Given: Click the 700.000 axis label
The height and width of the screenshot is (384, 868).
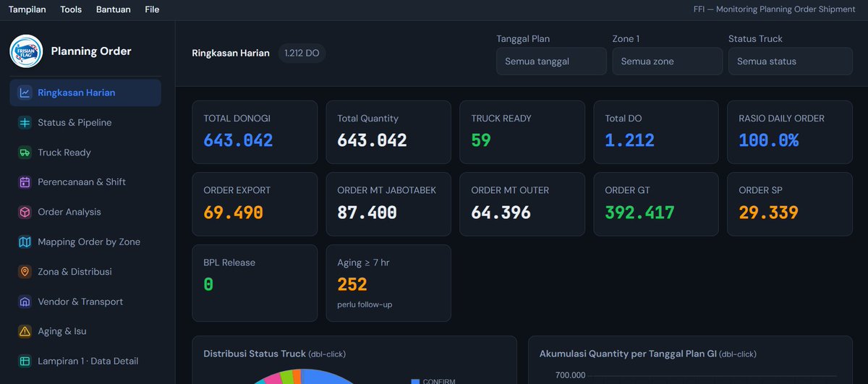Looking at the screenshot, I should click(x=571, y=375).
